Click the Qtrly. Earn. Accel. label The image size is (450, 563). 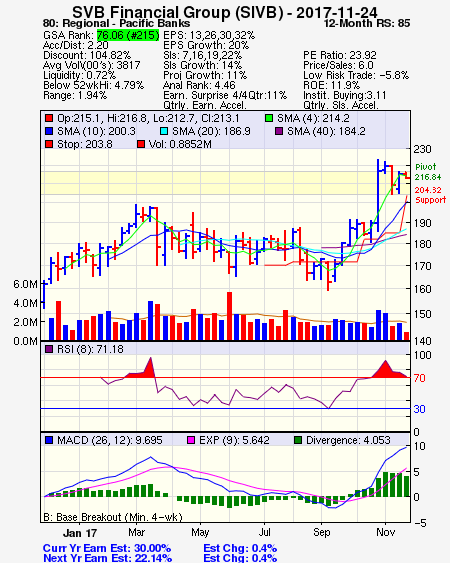coord(205,105)
